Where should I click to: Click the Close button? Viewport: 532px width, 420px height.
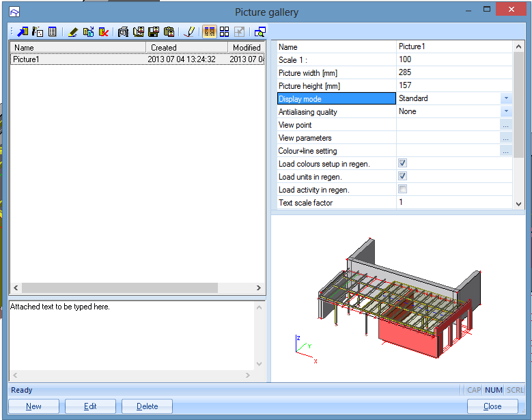click(492, 406)
